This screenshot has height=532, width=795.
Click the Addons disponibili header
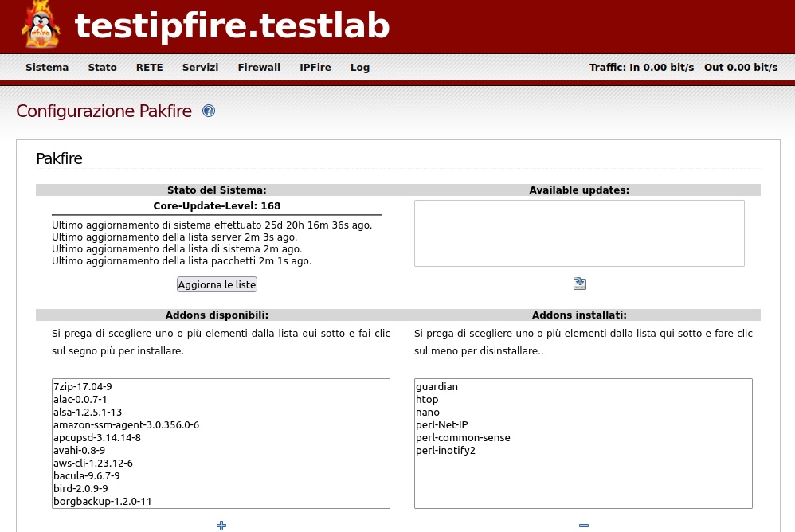point(217,315)
